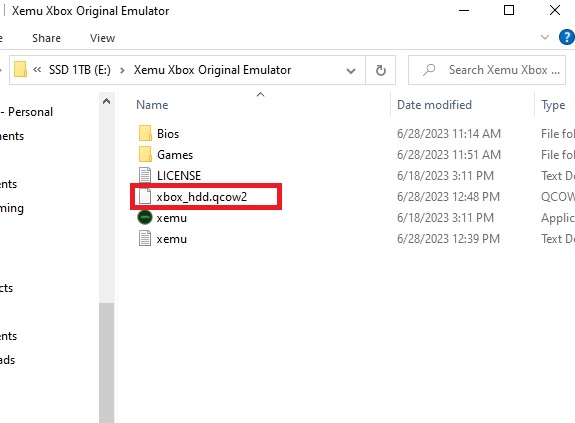Screen dimensions: 575x423
Task: Select the xemu application icon
Action: (145, 217)
